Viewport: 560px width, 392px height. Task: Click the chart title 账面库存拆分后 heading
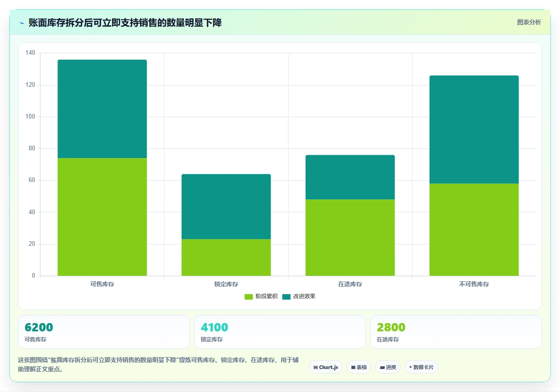click(125, 23)
